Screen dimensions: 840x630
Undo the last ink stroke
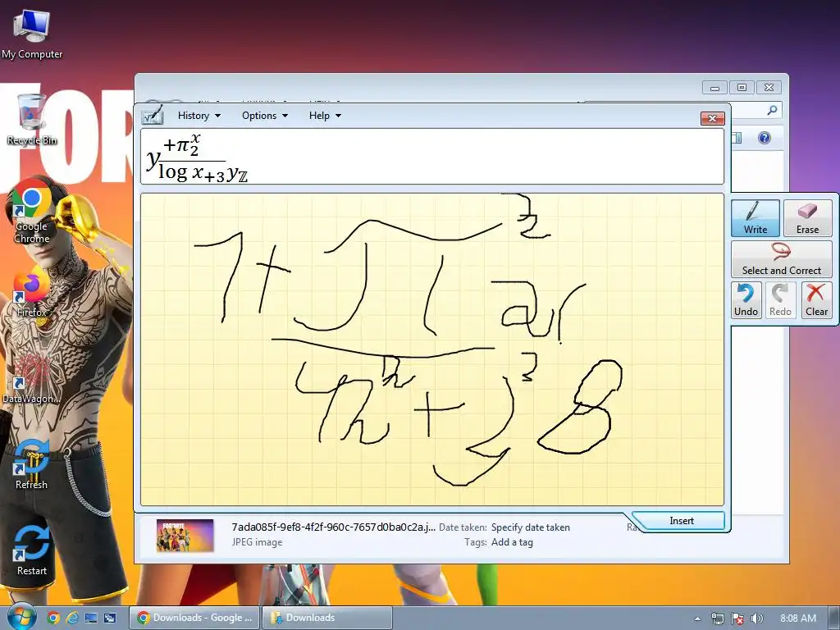coord(746,300)
